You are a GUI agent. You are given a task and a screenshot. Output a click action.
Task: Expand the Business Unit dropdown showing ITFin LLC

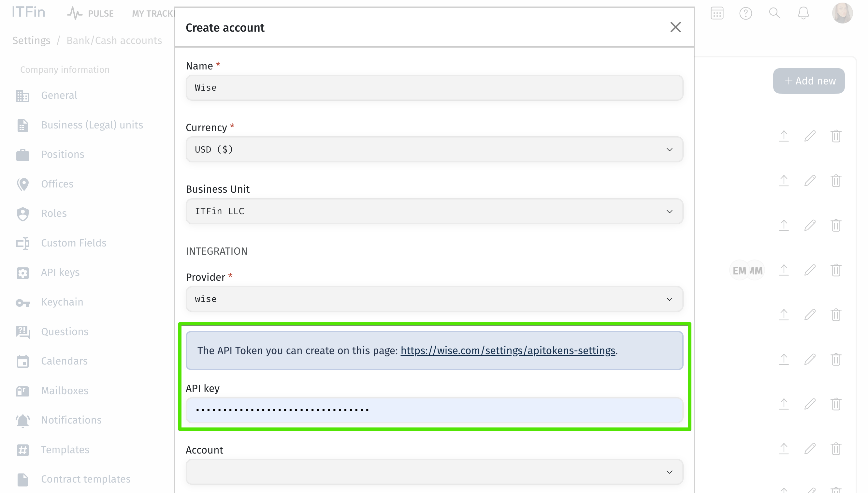click(434, 211)
